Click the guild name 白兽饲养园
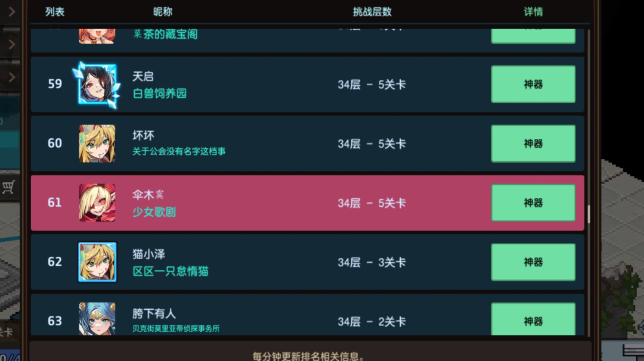The image size is (644, 361). (x=159, y=94)
